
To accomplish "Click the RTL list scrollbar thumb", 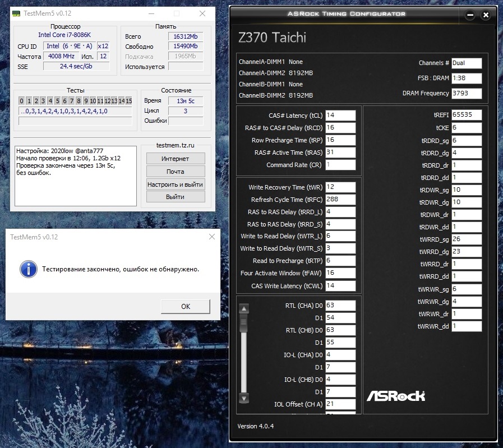I will (244, 322).
